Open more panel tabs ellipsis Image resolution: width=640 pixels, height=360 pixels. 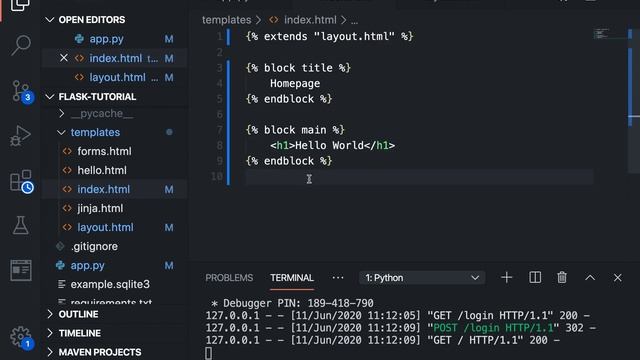(338, 278)
